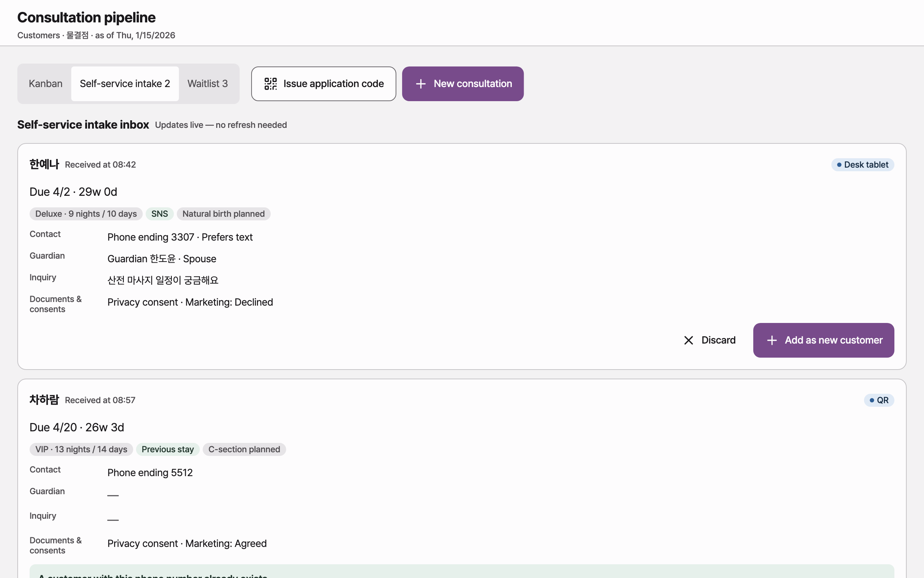
Task: Click Privacy consent · Marketing: Declined
Action: [x=190, y=302]
